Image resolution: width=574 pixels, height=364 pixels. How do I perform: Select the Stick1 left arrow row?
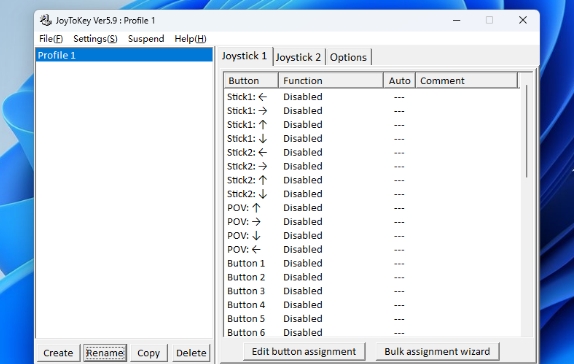pos(372,97)
